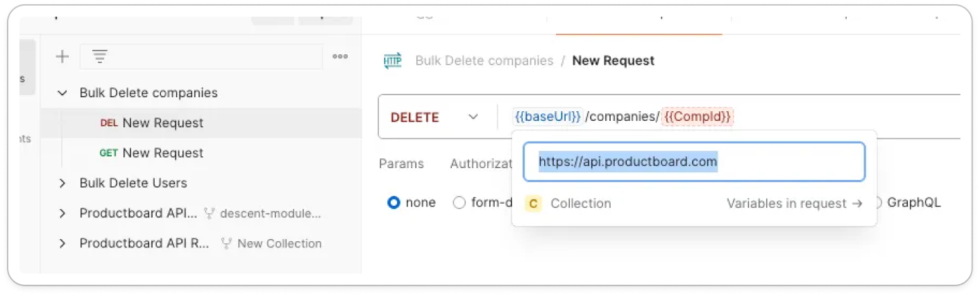Open the DELETE method dropdown
The height and width of the screenshot is (296, 980).
coord(434,117)
